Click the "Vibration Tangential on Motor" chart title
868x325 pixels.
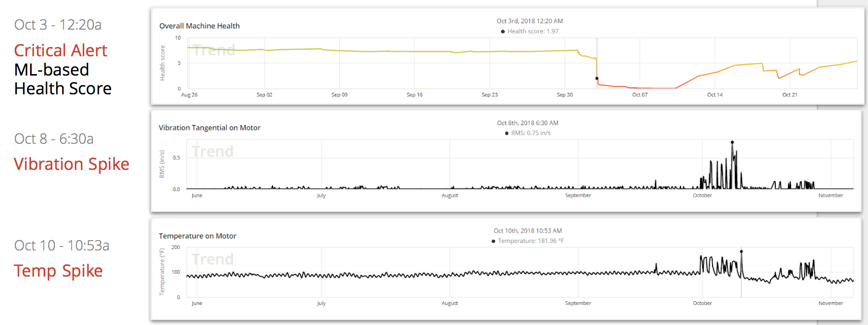coord(210,127)
